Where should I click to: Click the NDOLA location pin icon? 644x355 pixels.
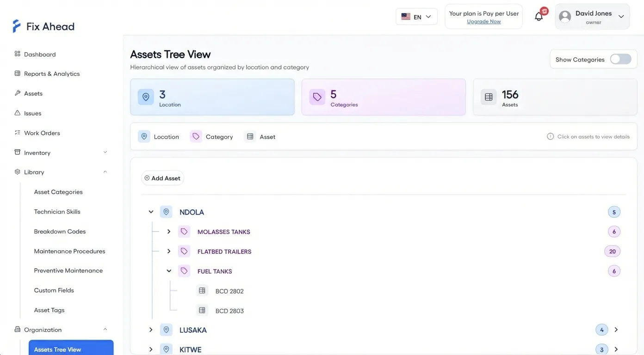166,212
